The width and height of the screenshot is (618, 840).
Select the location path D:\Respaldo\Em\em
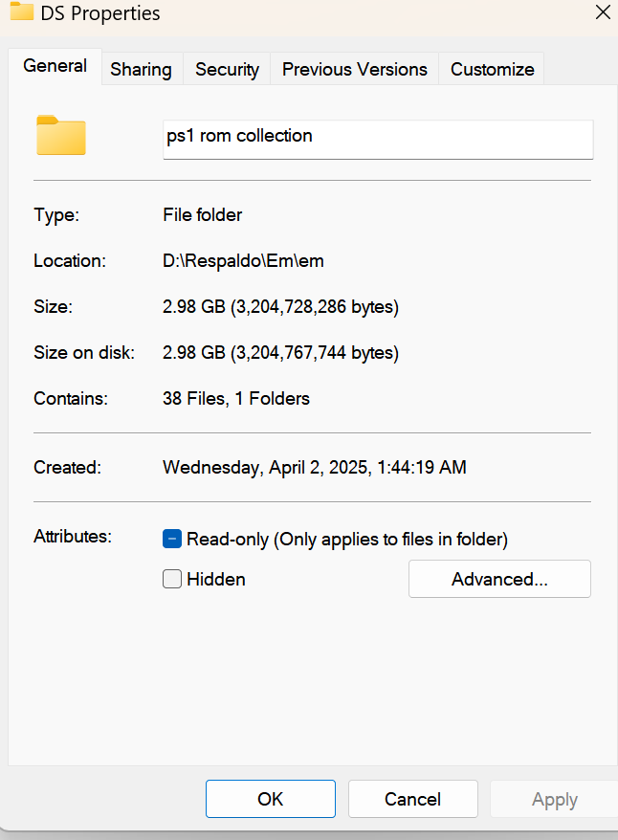(243, 261)
